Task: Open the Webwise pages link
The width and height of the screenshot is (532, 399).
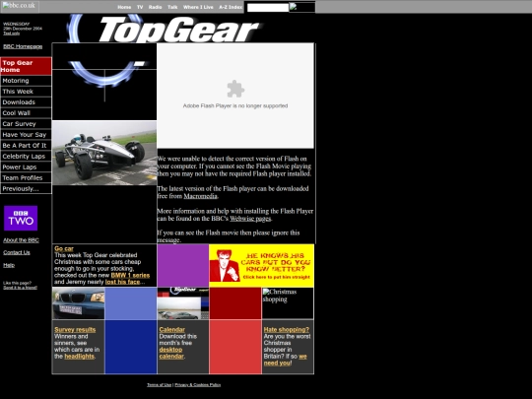Action: point(250,219)
